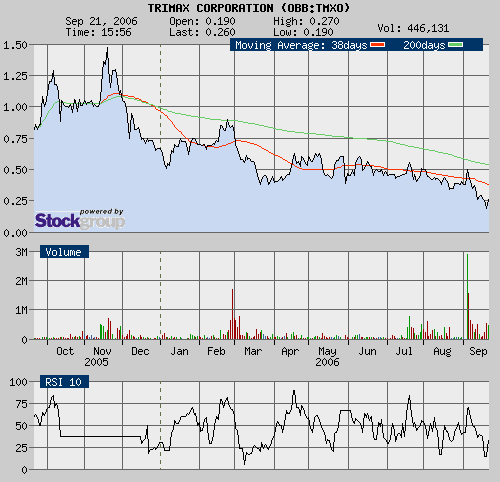
Task: Click the Moving Average: 38days legend label
Action: point(301,45)
